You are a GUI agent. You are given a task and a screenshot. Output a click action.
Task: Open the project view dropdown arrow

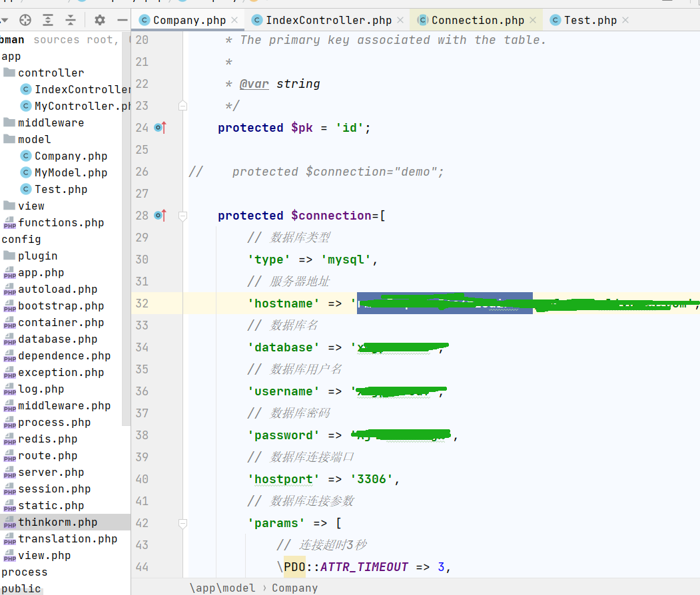[x=5, y=20]
